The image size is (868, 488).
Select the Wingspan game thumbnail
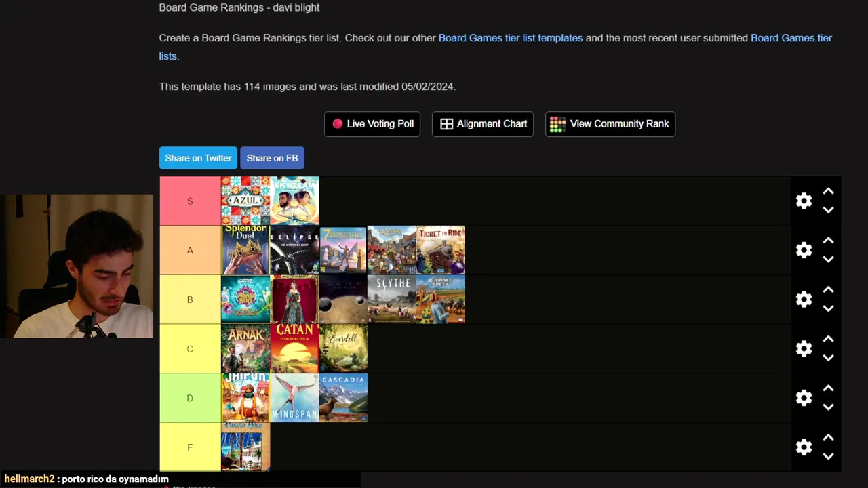pyautogui.click(x=294, y=398)
